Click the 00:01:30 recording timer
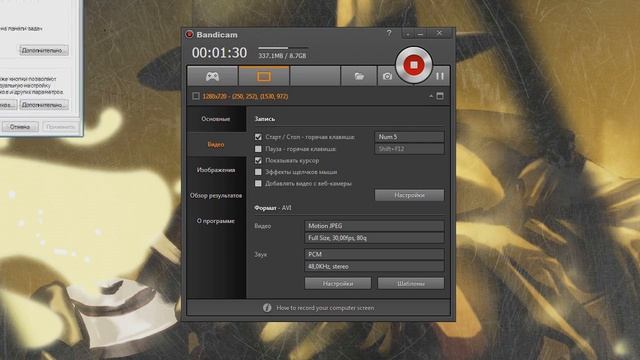Viewport: 640px width, 360px height. tap(219, 53)
